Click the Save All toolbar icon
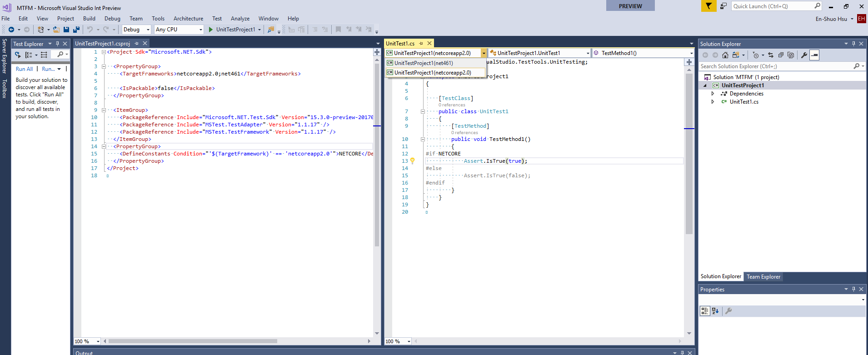Viewport: 868px width, 355px height. point(76,30)
